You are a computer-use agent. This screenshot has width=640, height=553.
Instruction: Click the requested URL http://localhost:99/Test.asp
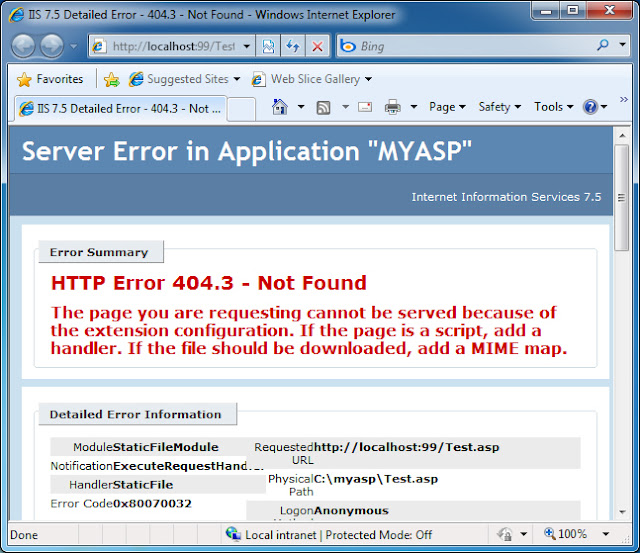point(407,447)
